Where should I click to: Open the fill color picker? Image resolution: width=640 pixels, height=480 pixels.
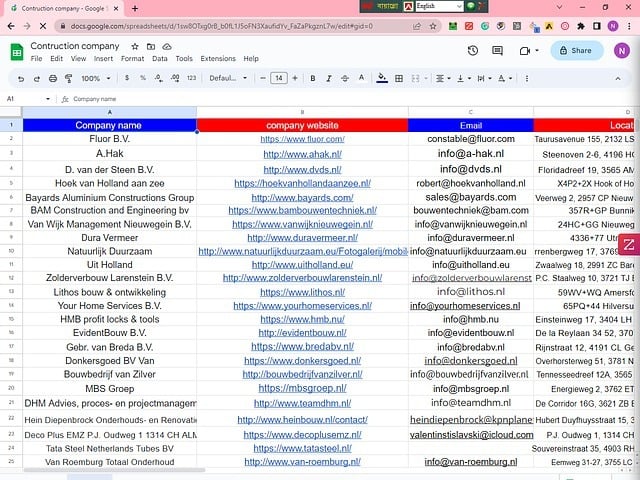tap(382, 78)
